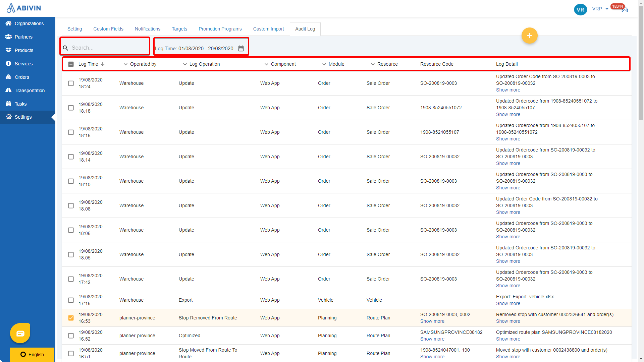
Task: Click the search magnifier icon
Action: (x=65, y=48)
